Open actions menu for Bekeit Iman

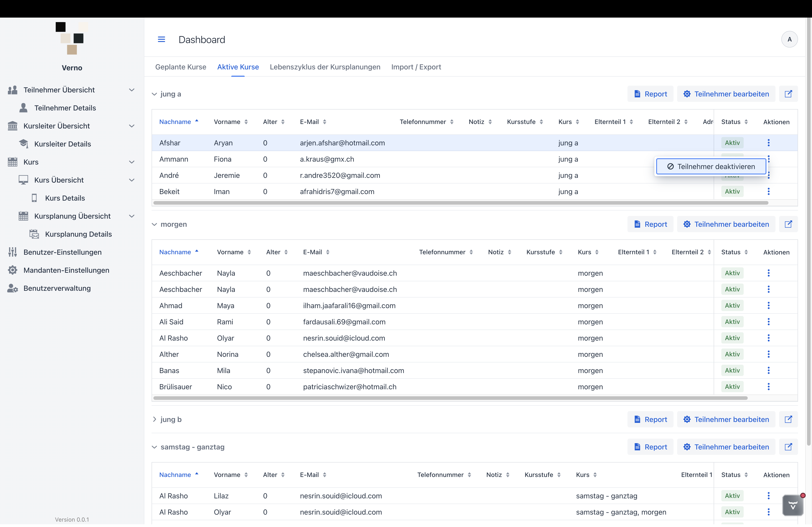coord(768,192)
